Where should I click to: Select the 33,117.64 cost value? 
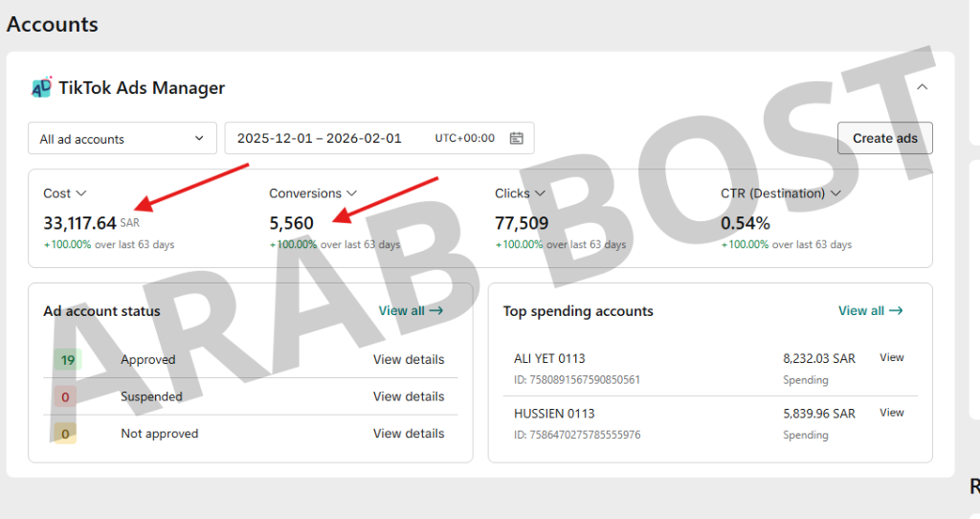pos(80,223)
